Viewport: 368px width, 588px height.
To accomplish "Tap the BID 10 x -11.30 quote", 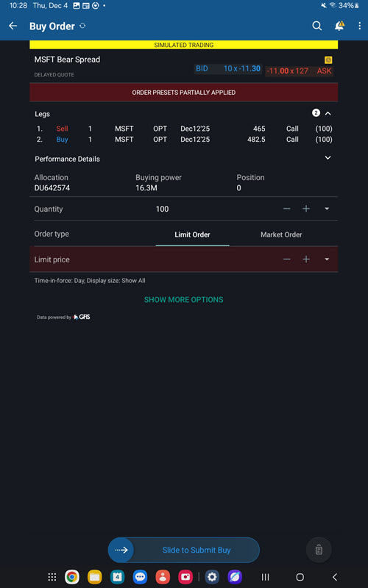I will pyautogui.click(x=228, y=68).
